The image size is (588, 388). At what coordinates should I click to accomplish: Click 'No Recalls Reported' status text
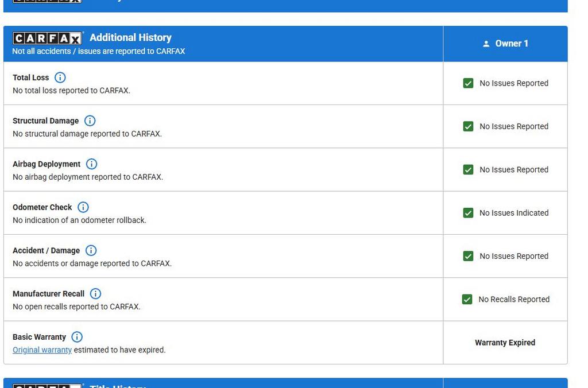[514, 299]
